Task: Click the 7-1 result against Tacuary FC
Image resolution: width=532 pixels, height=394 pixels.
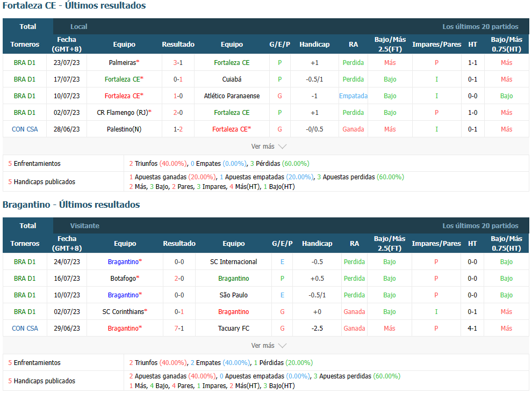Action: tap(179, 329)
